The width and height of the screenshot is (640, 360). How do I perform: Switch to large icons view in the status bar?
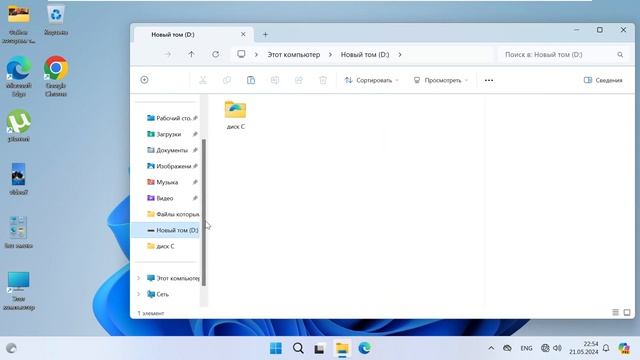(627, 313)
